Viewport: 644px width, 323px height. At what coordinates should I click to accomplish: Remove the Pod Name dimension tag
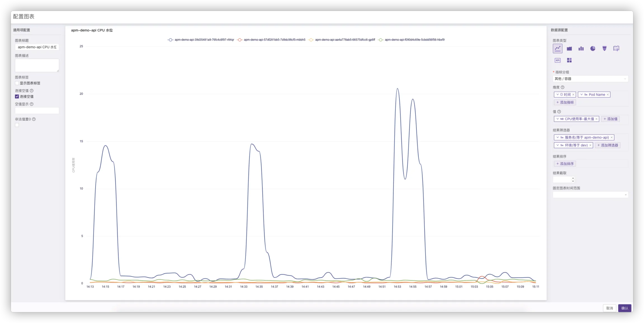[x=608, y=95]
